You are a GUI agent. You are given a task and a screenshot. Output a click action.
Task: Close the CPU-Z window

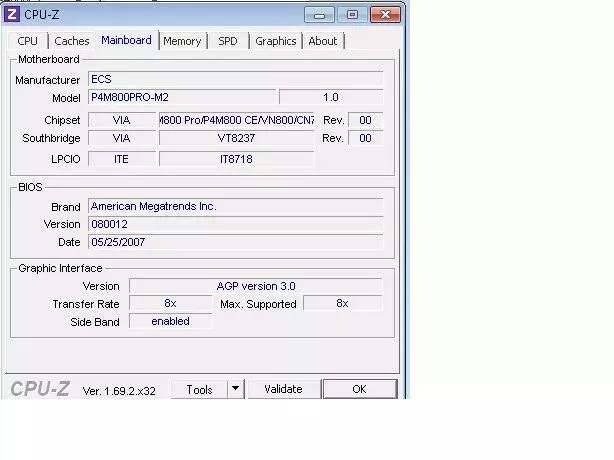(x=385, y=15)
